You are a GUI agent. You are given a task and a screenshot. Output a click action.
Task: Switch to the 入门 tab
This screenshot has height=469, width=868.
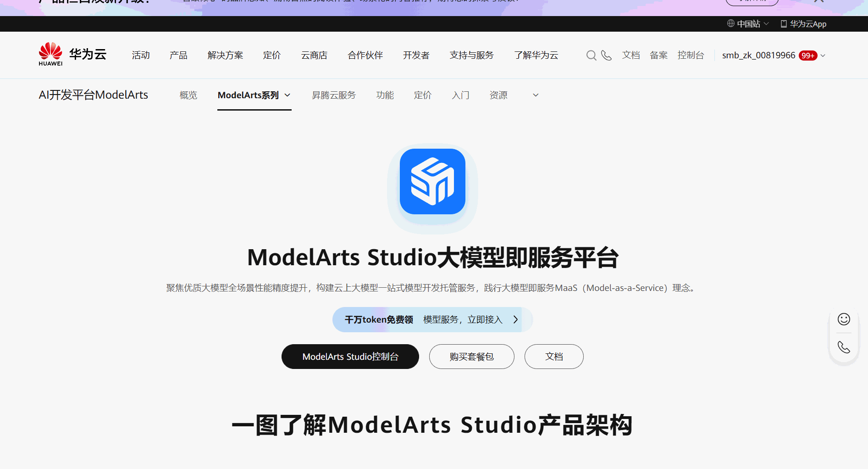[461, 95]
